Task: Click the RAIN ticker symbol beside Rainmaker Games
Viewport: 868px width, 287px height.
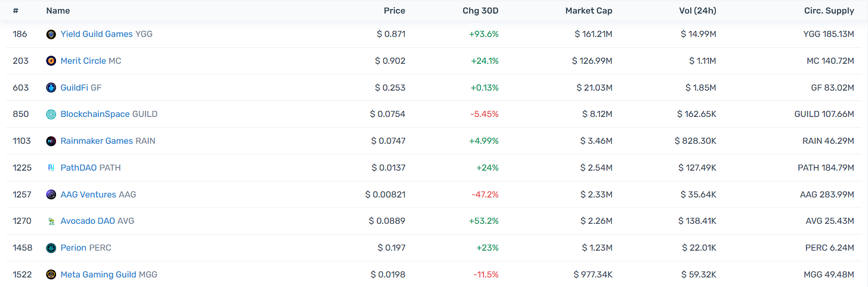Action: pos(145,141)
